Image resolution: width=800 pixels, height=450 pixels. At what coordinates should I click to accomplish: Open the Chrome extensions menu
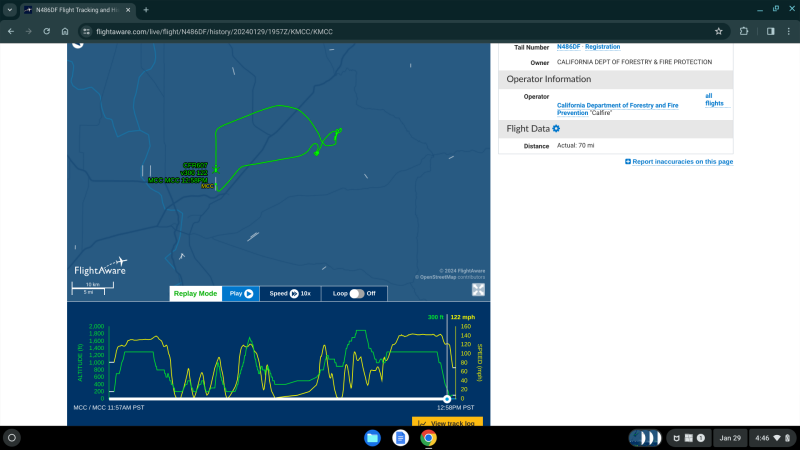pos(744,32)
